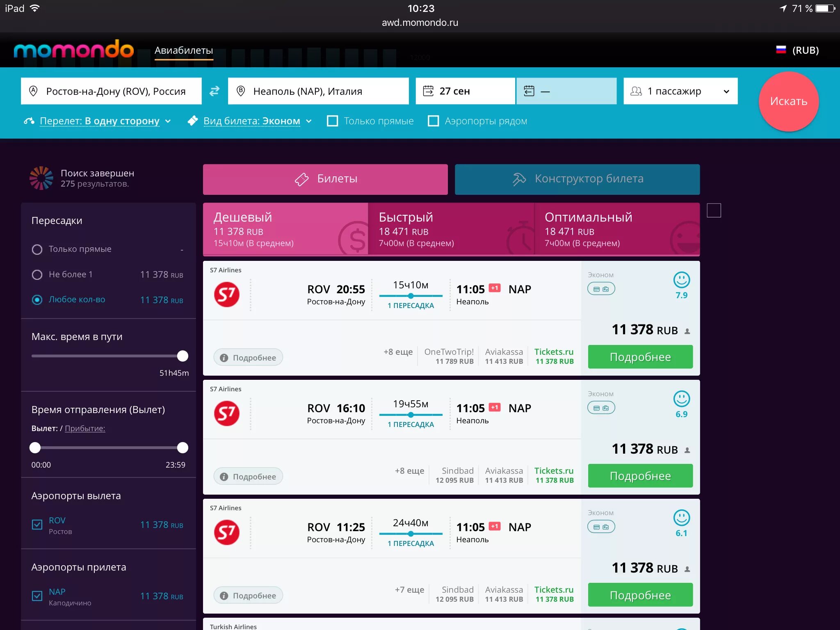Open the Авиабилеты navigation tab
This screenshot has width=840, height=630.
tap(184, 50)
